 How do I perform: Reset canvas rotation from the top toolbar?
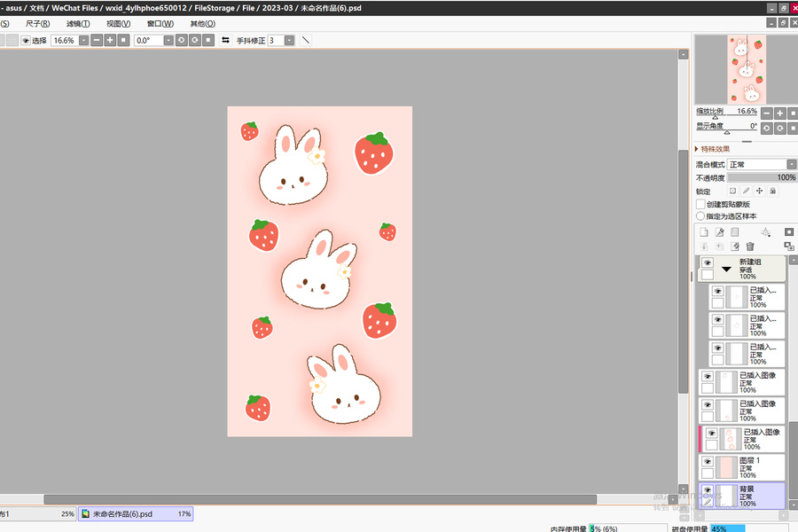208,40
